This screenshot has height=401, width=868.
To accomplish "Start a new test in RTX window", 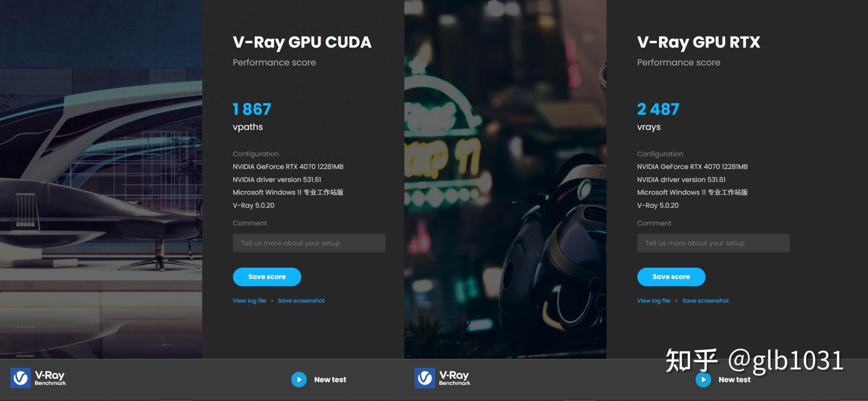I will coord(703,380).
